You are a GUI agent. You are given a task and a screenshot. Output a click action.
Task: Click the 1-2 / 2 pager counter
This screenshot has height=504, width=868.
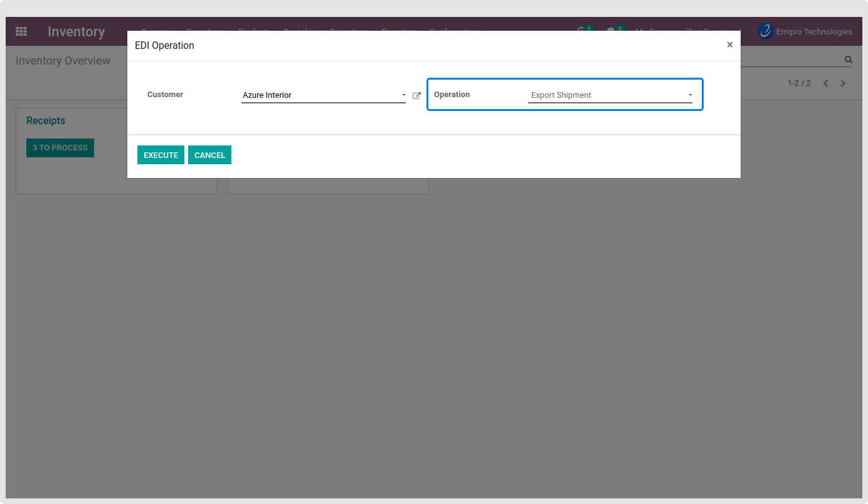click(x=799, y=83)
